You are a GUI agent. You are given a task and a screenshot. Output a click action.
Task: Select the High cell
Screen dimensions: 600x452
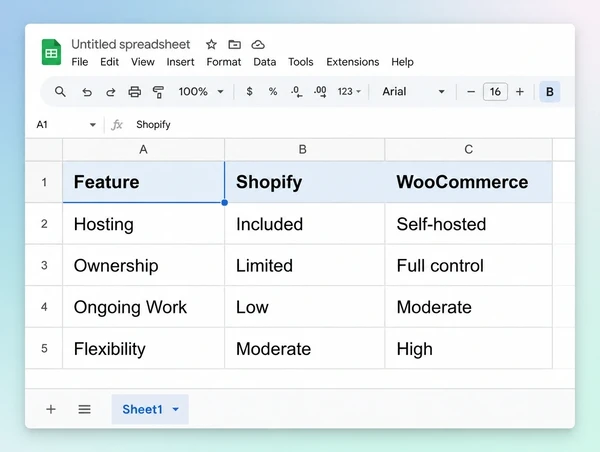pos(469,349)
